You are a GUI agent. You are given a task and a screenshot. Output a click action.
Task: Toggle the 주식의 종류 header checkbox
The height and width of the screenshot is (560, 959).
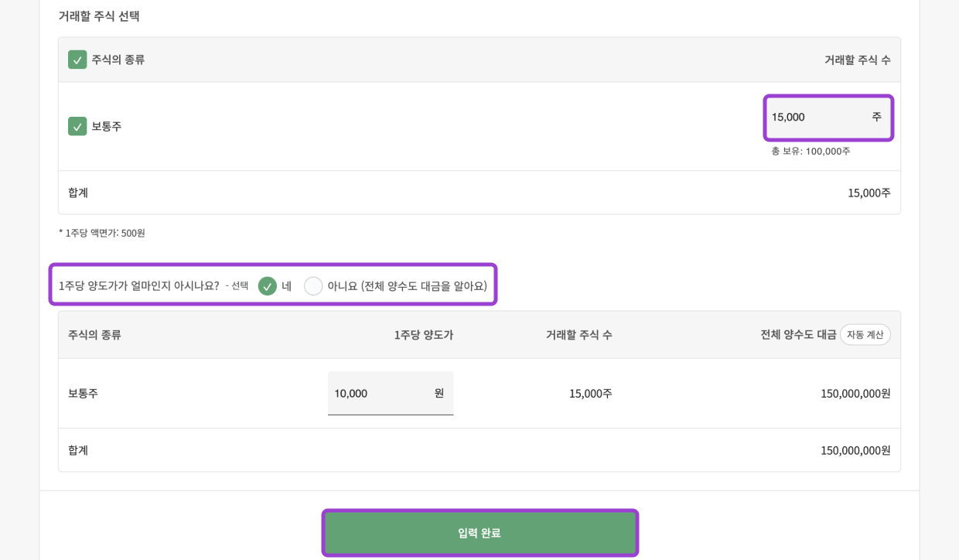coord(77,60)
